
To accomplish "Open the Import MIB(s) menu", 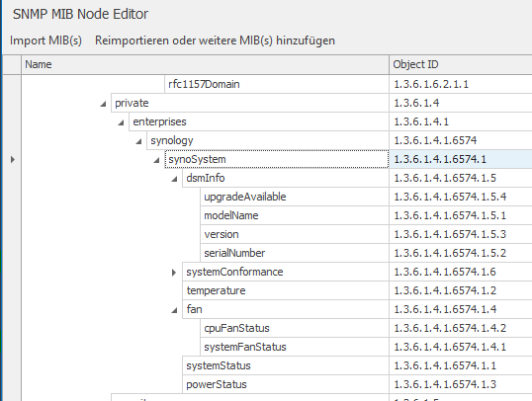I will pyautogui.click(x=45, y=40).
